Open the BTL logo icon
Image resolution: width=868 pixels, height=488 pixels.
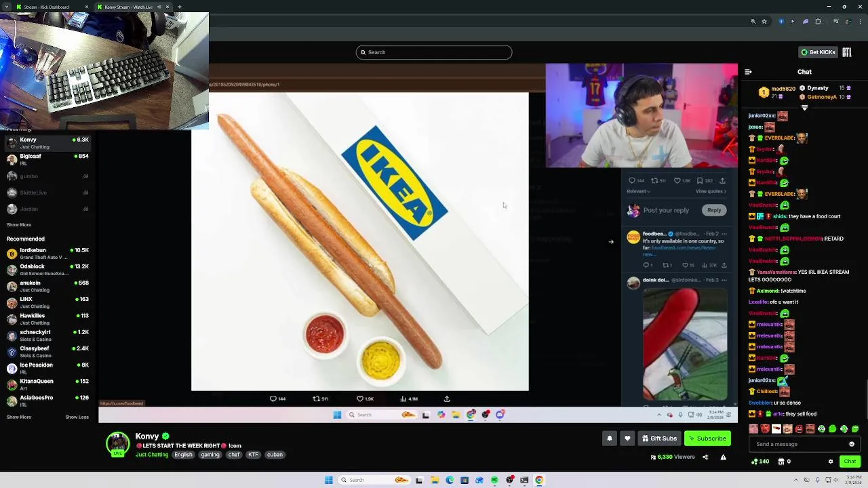846,52
